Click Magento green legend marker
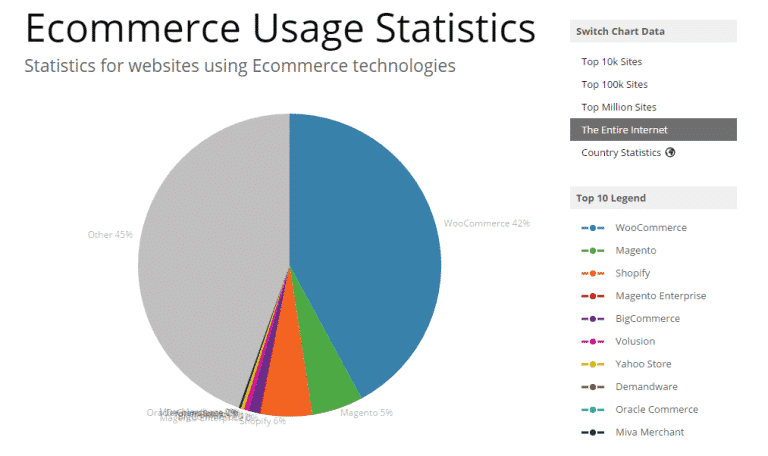This screenshot has height=456, width=768. (x=593, y=250)
